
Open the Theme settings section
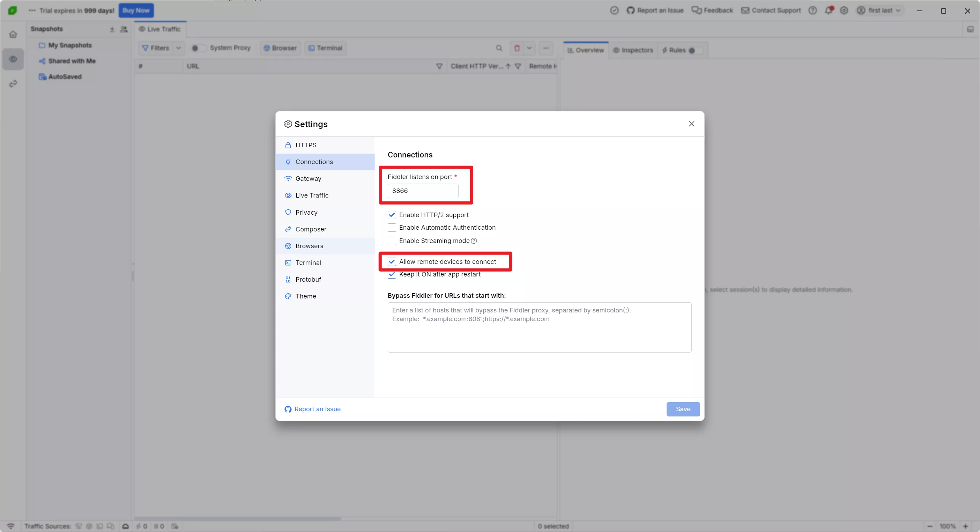325,296
